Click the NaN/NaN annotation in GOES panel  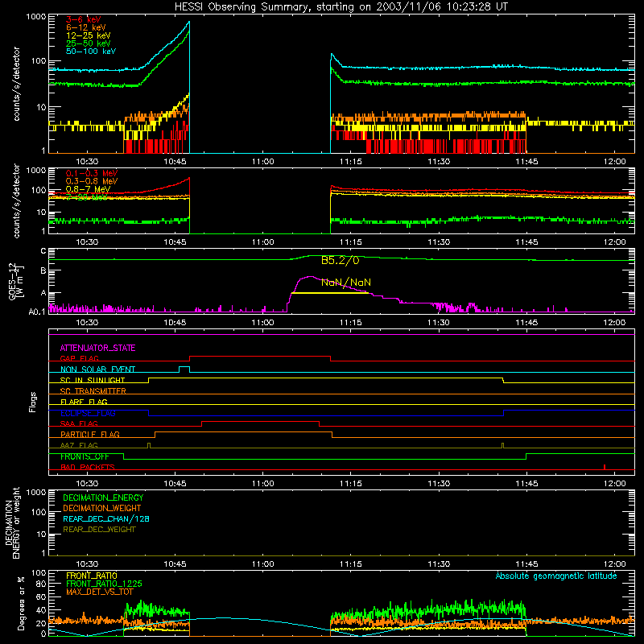[346, 283]
